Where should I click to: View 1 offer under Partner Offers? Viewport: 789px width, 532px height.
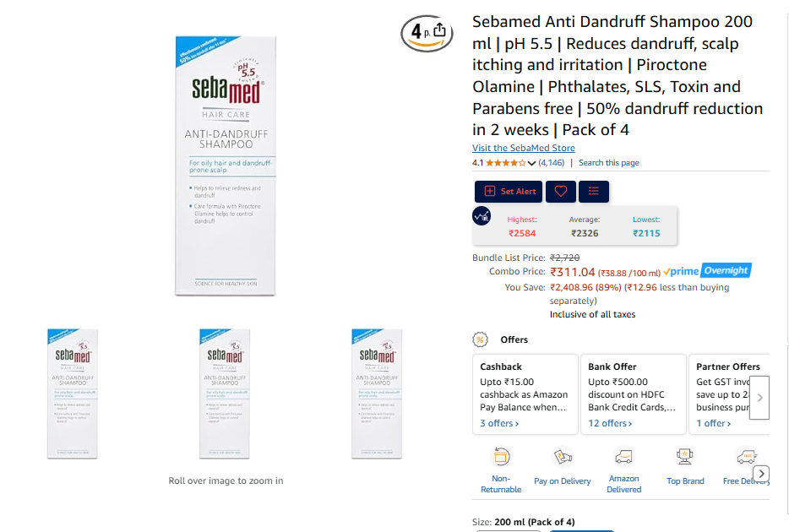pos(714,423)
